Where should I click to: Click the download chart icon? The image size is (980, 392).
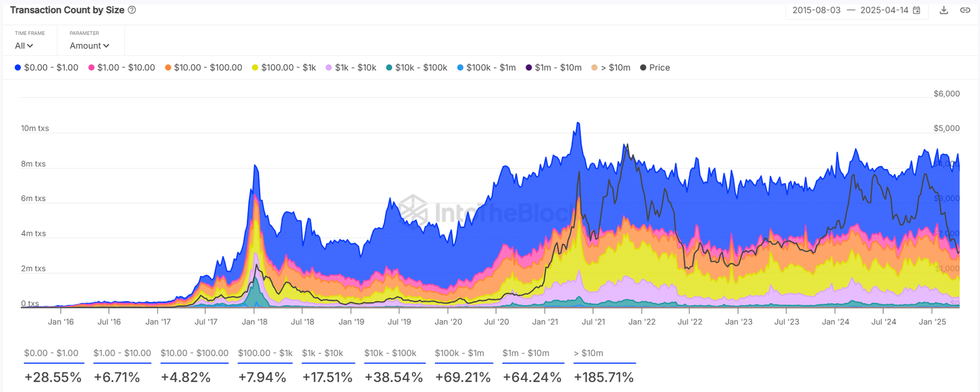point(944,10)
